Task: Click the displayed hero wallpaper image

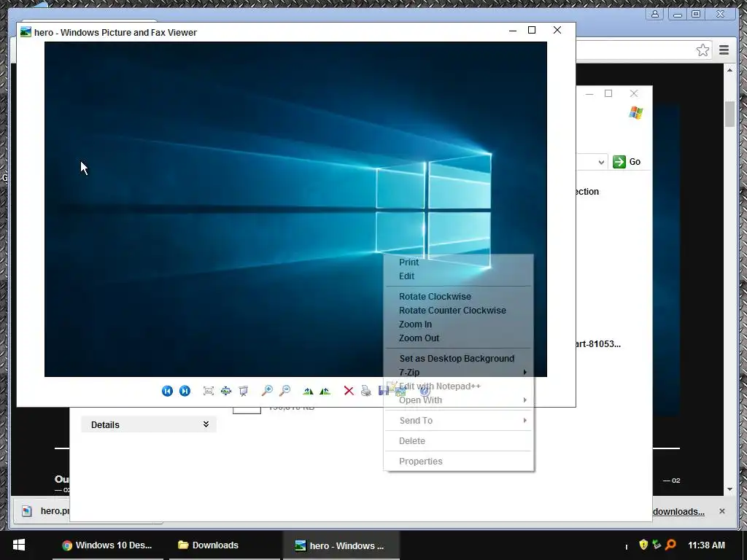Action: point(295,209)
